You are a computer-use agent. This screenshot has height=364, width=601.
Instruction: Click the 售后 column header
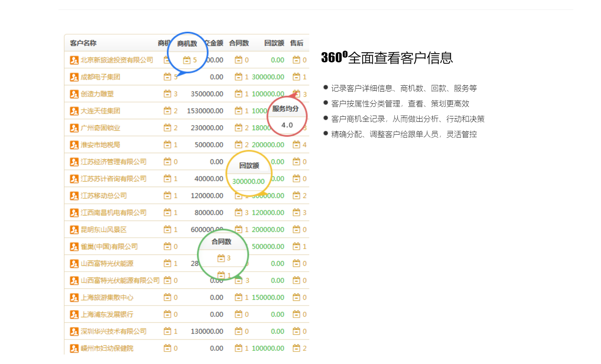(x=296, y=43)
